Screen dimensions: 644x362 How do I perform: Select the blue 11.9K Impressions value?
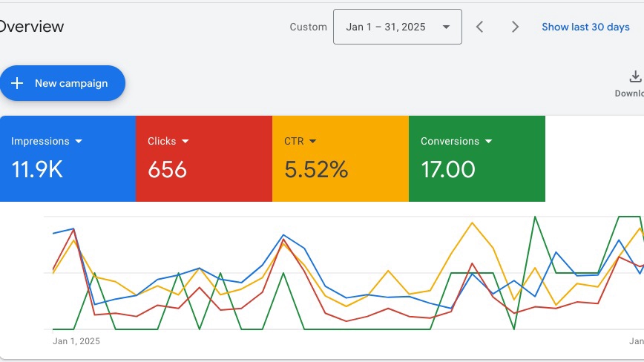[x=37, y=170]
